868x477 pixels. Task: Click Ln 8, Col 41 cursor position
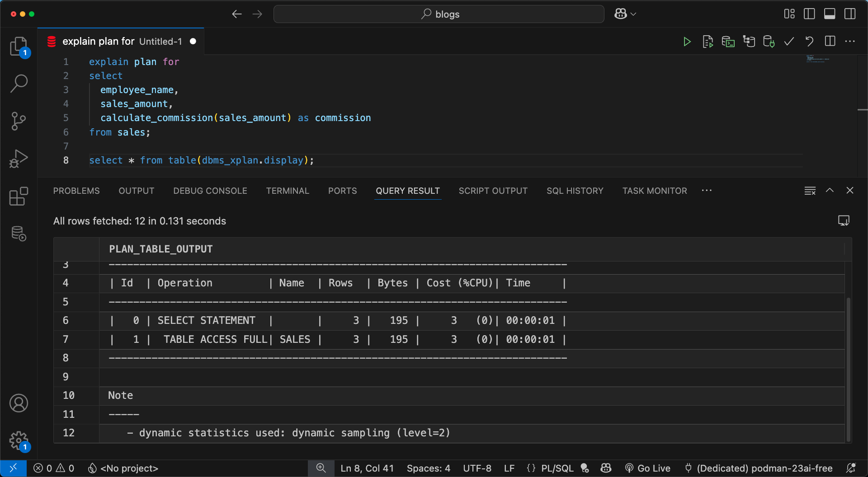(x=367, y=468)
